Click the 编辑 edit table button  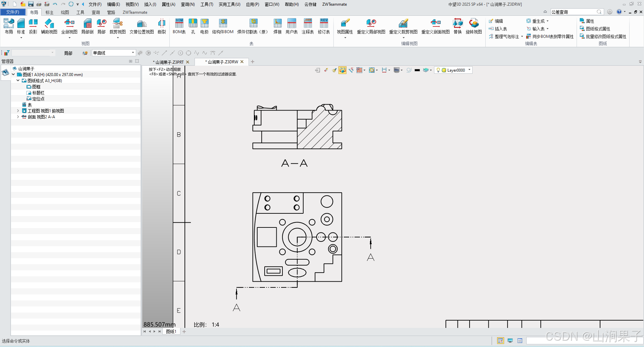(496, 21)
